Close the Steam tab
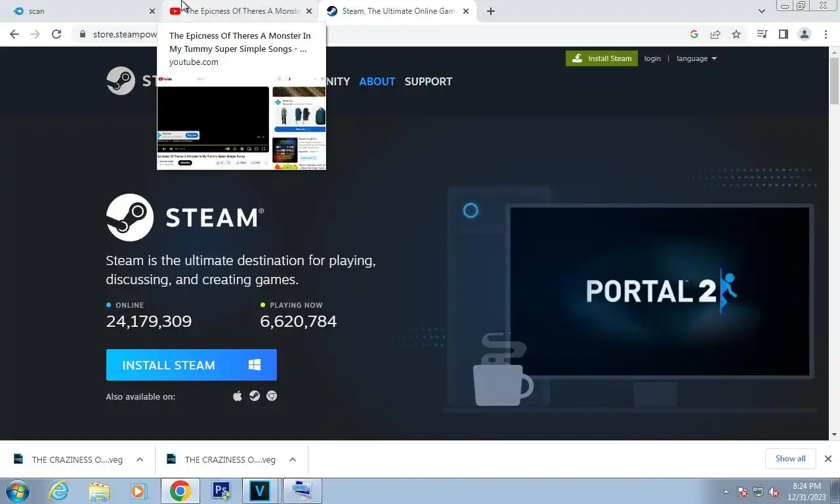This screenshot has width=840, height=504. [466, 11]
